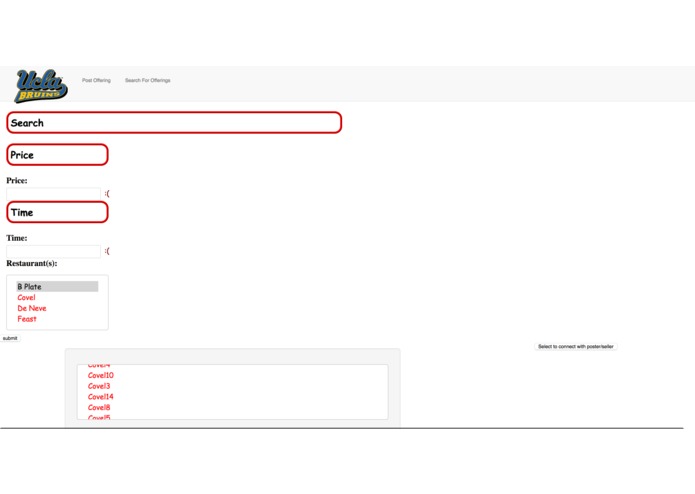The width and height of the screenshot is (695, 494).
Task: Select Feast in the restaurant list
Action: pyautogui.click(x=57, y=319)
